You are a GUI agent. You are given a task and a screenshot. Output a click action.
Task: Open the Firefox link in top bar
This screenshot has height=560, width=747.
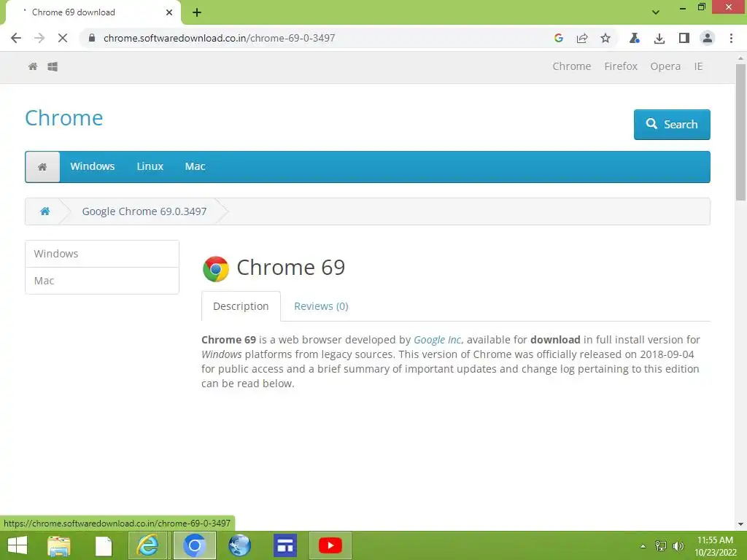pyautogui.click(x=621, y=66)
